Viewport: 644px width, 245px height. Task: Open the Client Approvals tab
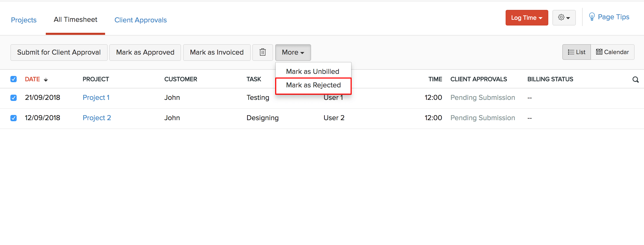click(140, 20)
